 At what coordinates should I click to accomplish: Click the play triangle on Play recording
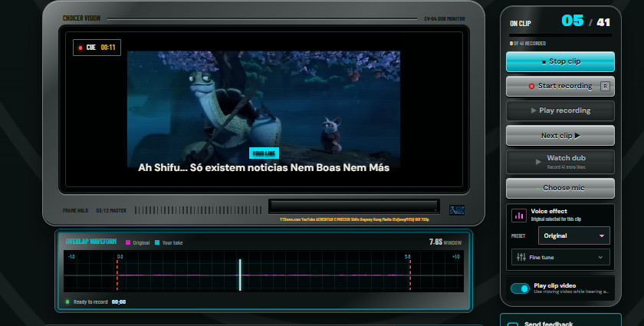coord(534,110)
